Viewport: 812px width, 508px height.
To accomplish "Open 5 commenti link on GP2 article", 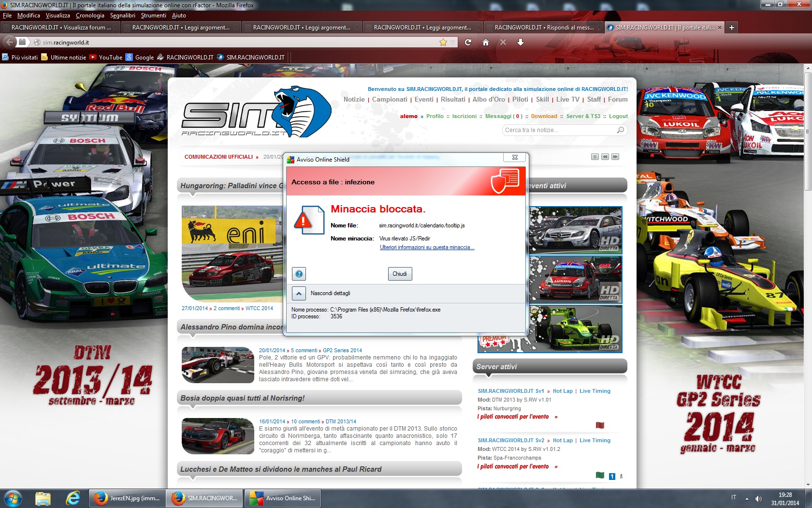I will tap(304, 350).
